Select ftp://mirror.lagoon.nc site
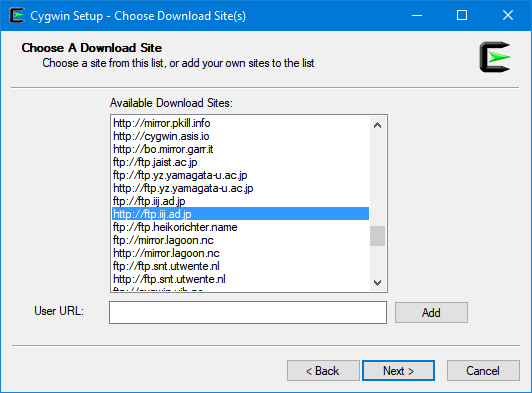Image resolution: width=532 pixels, height=393 pixels. click(x=241, y=240)
